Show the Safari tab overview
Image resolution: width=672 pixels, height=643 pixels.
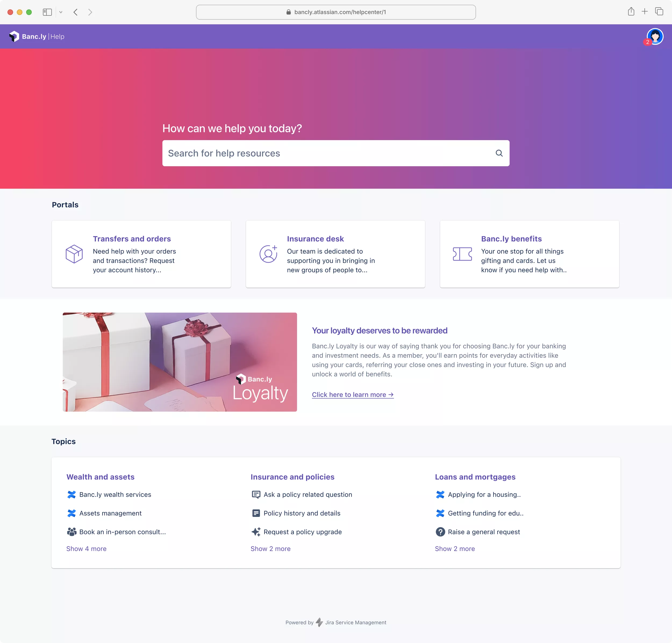[x=659, y=11]
